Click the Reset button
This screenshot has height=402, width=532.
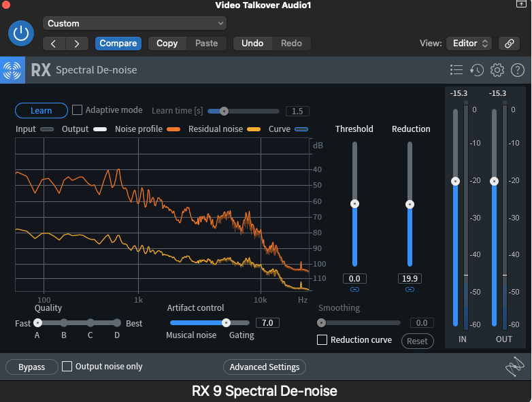(417, 341)
